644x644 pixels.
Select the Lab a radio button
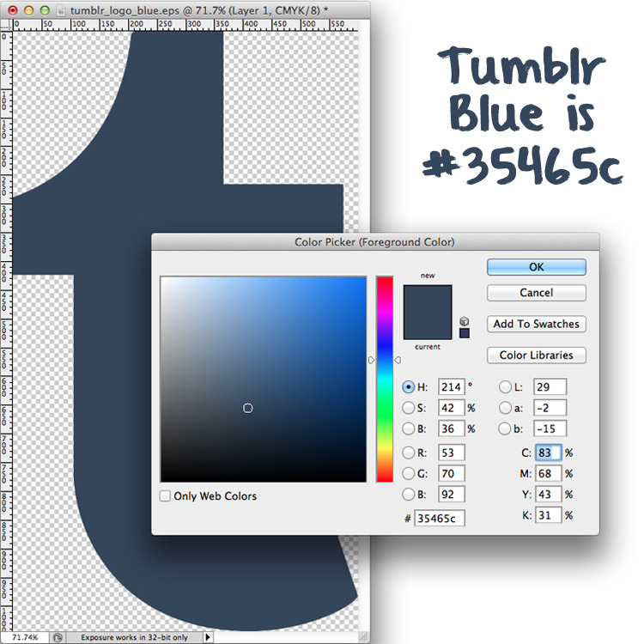coord(505,408)
